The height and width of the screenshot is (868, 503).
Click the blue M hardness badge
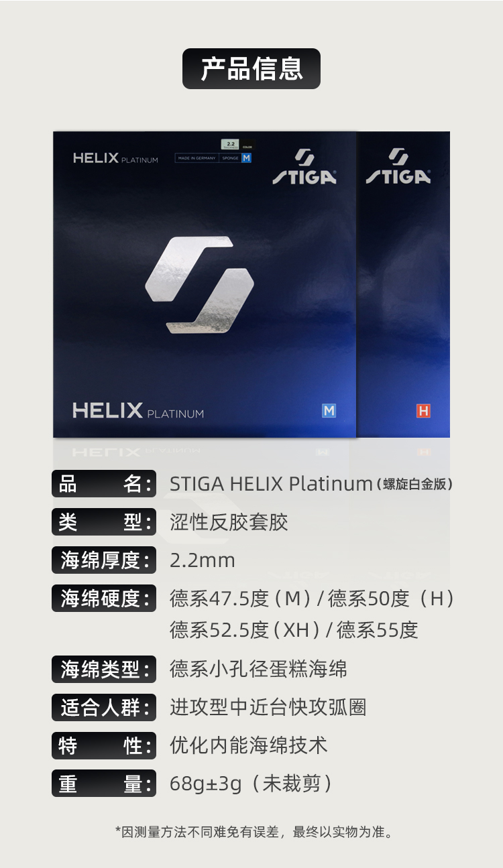coord(329,410)
